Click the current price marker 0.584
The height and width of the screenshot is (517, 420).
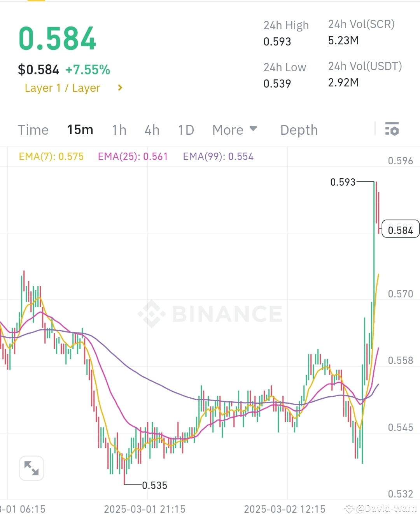[x=400, y=230]
